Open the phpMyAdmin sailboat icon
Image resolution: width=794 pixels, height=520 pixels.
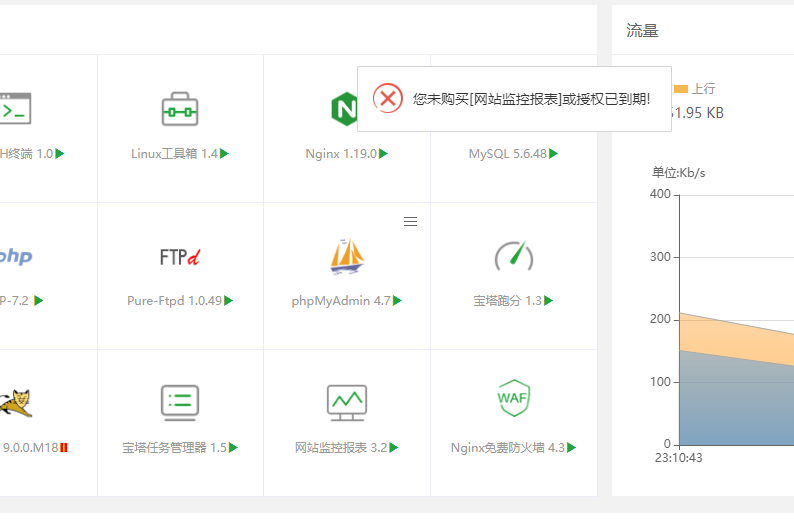coord(347,256)
